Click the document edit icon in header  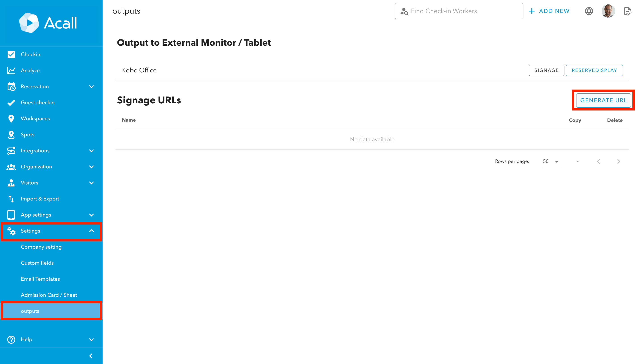pos(628,11)
